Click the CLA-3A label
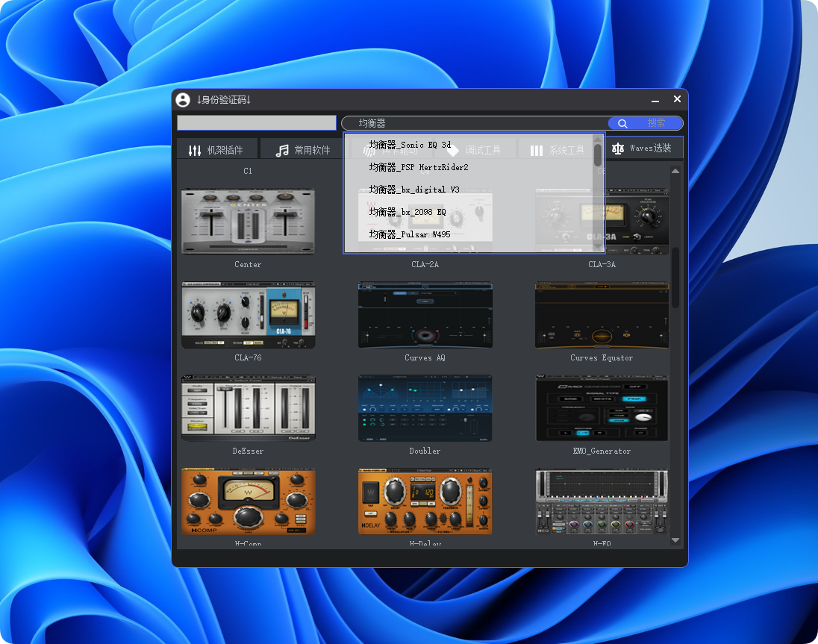This screenshot has width=818, height=644. (602, 264)
